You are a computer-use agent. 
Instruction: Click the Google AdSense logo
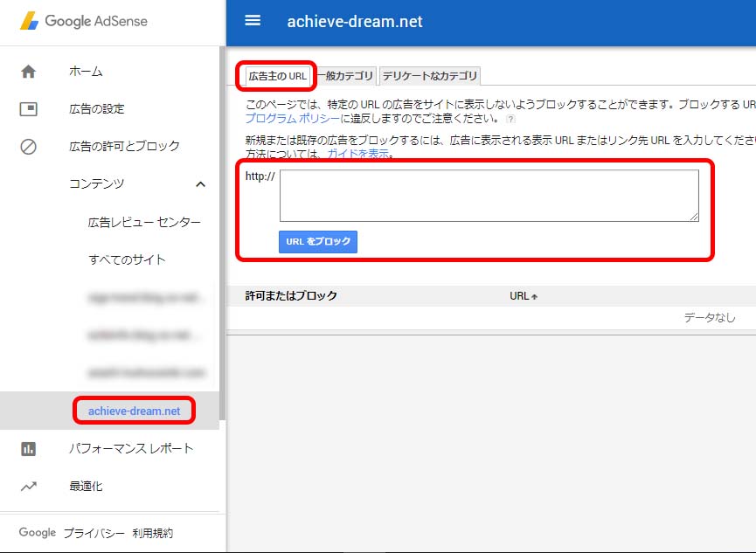[x=83, y=21]
